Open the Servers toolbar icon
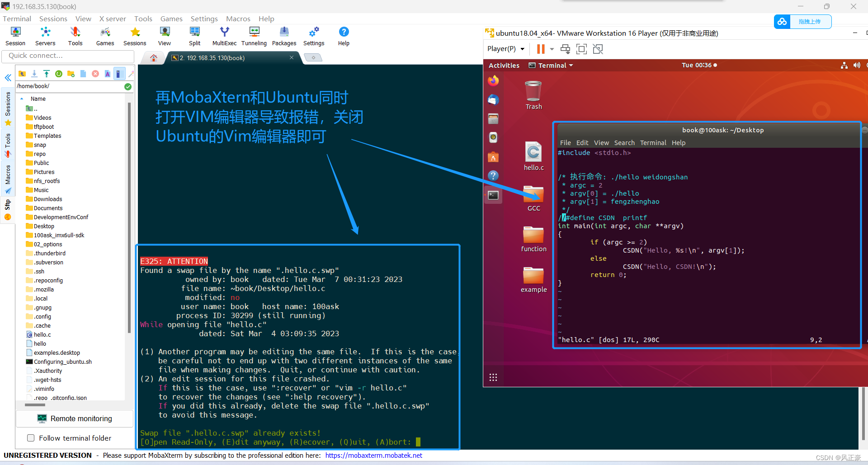The height and width of the screenshot is (465, 868). click(45, 36)
